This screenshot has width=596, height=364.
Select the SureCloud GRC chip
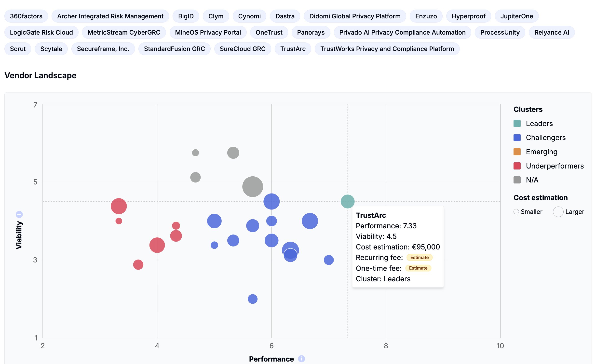pos(243,49)
